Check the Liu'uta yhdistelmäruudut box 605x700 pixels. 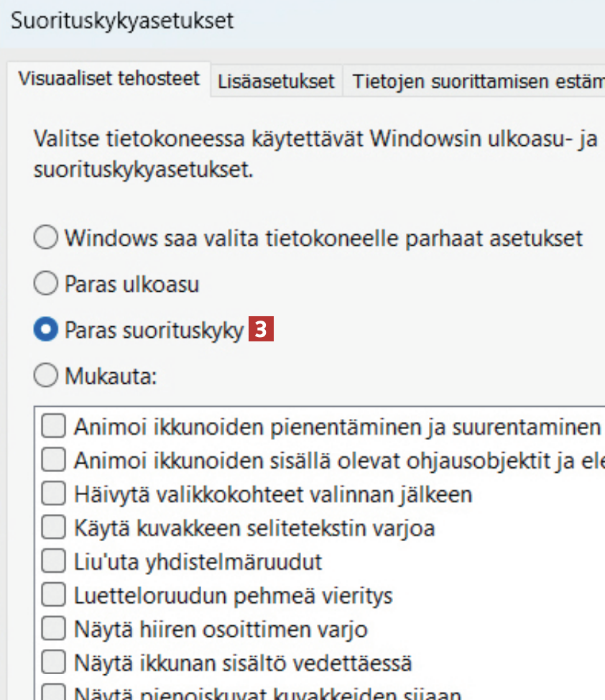coord(53,561)
